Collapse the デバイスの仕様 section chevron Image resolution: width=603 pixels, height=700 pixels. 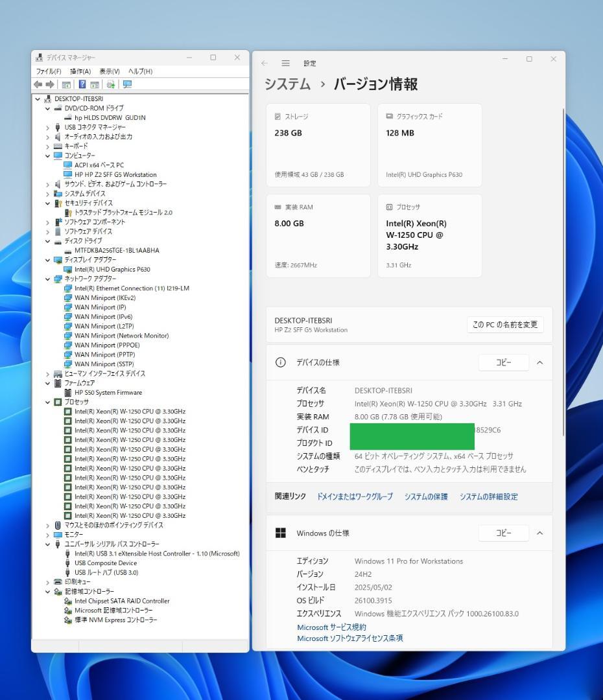540,362
